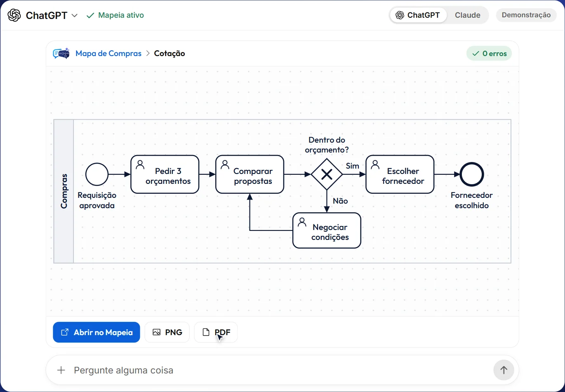Image resolution: width=565 pixels, height=392 pixels.
Task: Select the Fornecedor escolhido end event circle
Action: click(472, 174)
